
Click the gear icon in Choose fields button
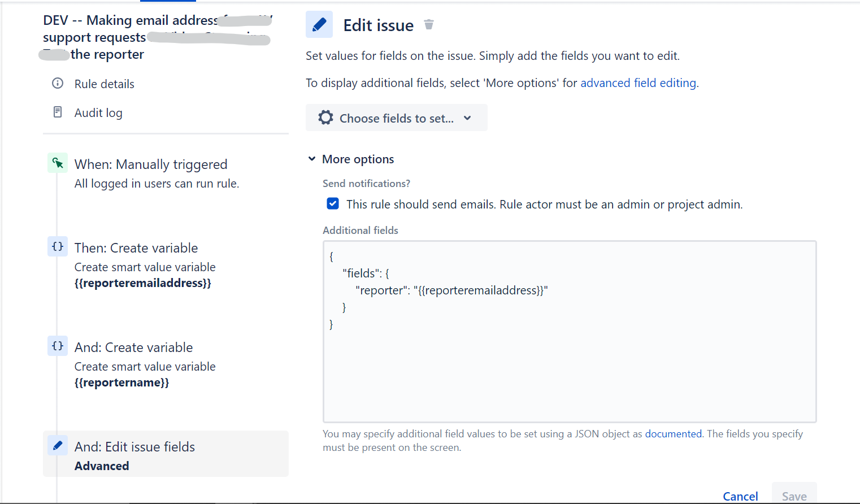coord(325,118)
